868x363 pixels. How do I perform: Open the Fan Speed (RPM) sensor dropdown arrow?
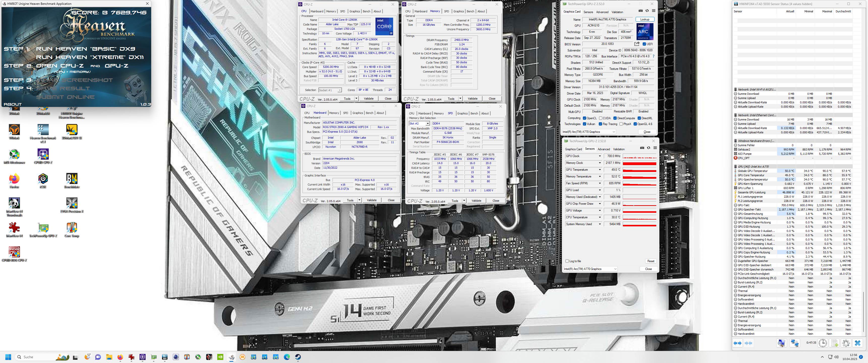pyautogui.click(x=600, y=183)
